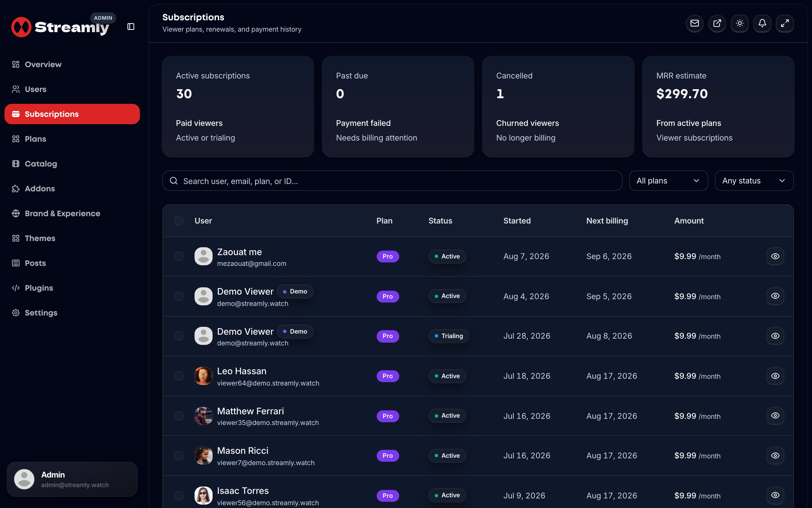
Task: View Mason Ricci subscription eye icon
Action: [x=775, y=456]
